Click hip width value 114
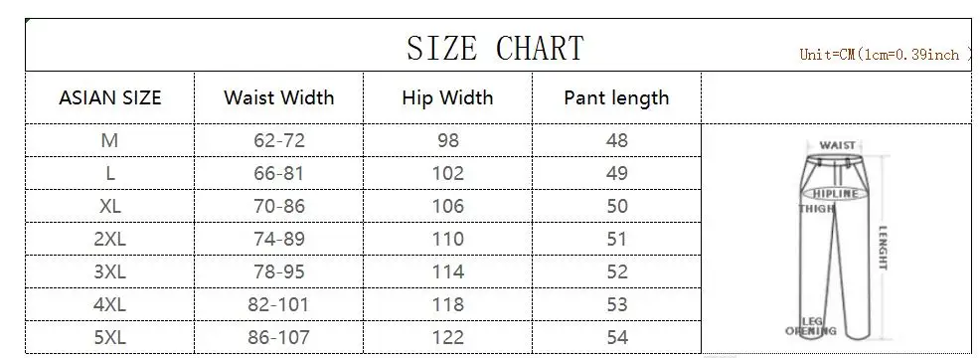 pos(448,271)
